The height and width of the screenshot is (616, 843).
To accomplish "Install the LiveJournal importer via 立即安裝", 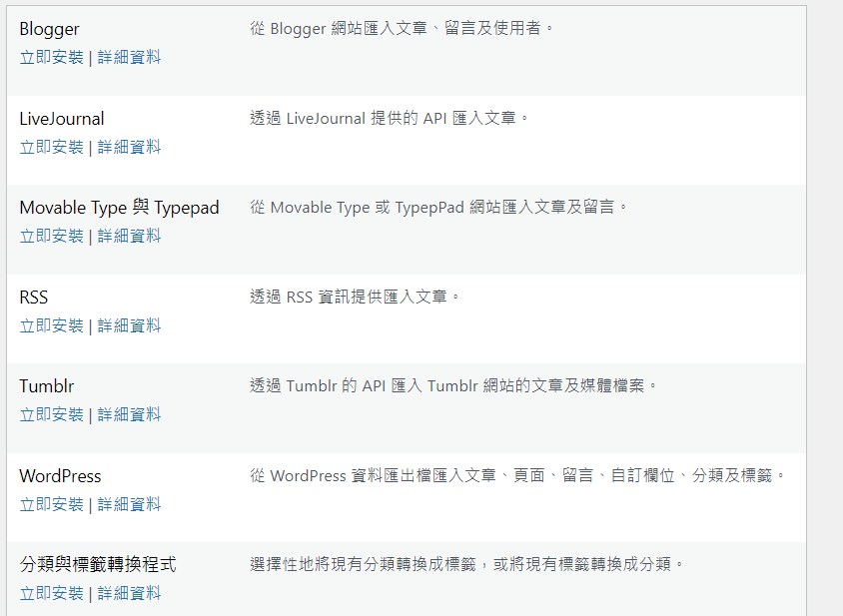I will pyautogui.click(x=52, y=147).
